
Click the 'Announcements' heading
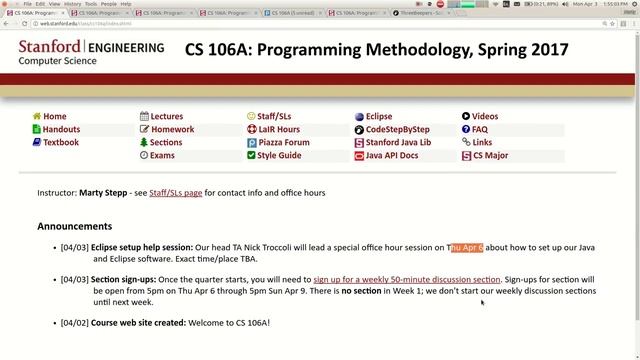coord(75,226)
